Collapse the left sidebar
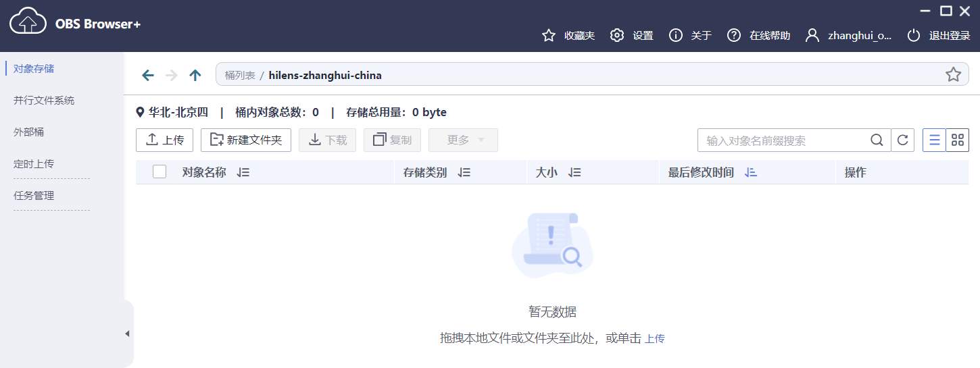The image size is (980, 368). point(127,334)
